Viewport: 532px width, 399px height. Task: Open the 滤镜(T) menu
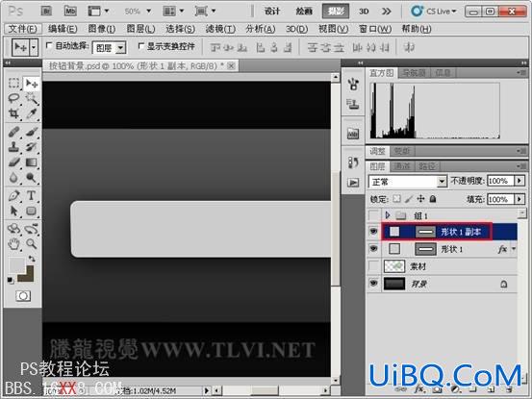pyautogui.click(x=220, y=29)
